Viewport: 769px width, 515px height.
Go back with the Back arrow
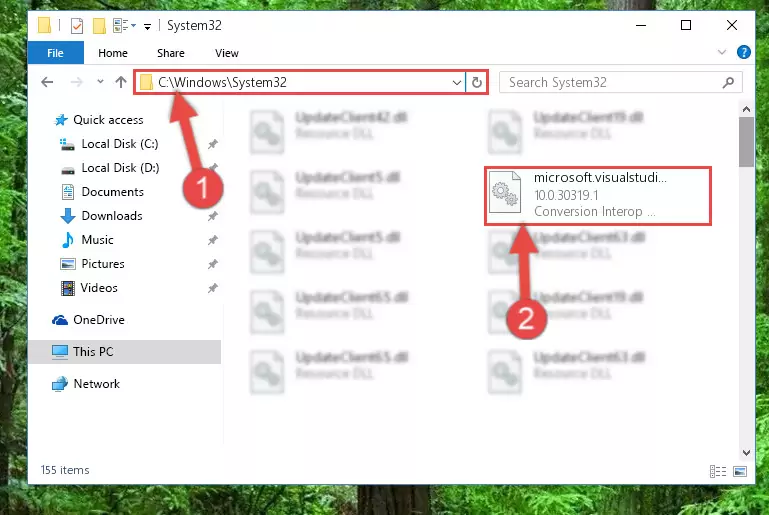tap(47, 82)
